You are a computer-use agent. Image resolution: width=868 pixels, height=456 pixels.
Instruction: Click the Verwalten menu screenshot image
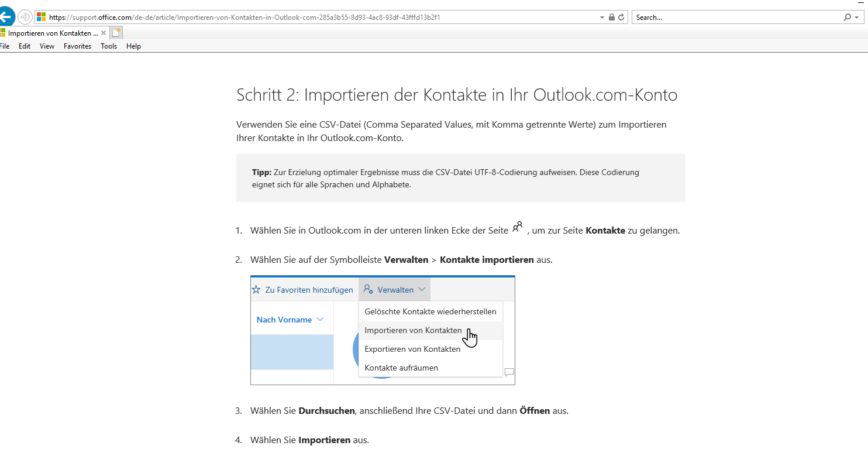coord(383,330)
